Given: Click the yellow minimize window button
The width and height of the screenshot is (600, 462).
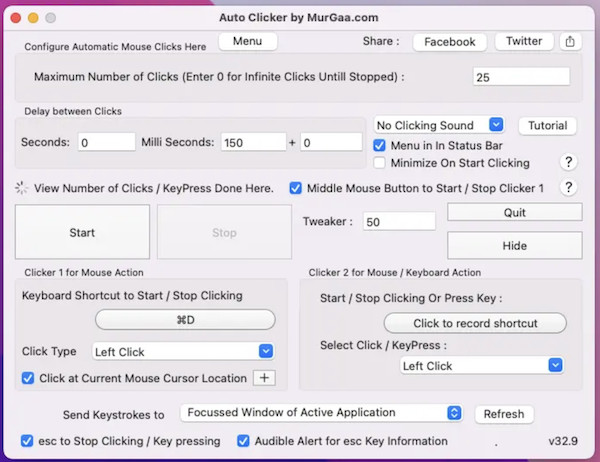Looking at the screenshot, I should [33, 18].
